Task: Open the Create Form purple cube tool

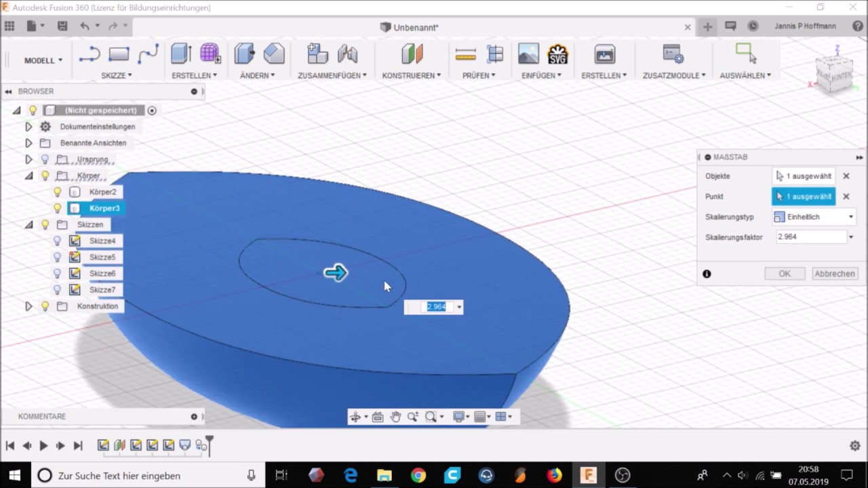Action: coord(210,54)
